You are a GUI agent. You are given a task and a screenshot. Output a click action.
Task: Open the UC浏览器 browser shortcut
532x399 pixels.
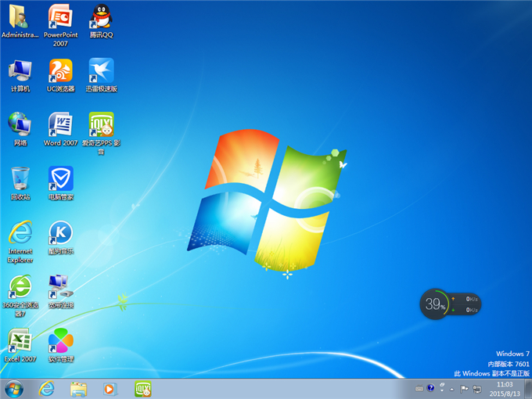(60, 75)
